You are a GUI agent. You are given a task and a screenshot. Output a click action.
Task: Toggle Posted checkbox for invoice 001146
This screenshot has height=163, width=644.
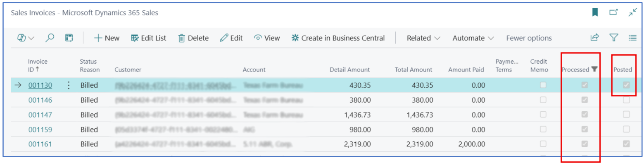[626, 100]
